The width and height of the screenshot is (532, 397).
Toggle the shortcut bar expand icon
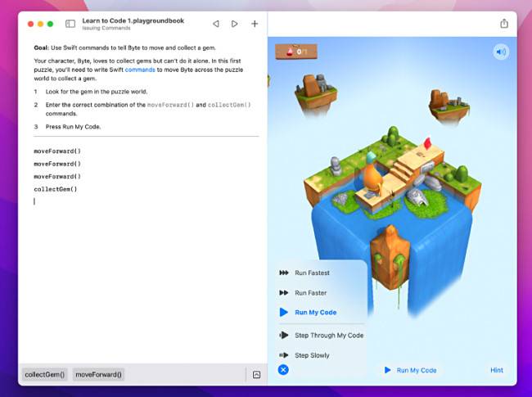[x=257, y=375]
